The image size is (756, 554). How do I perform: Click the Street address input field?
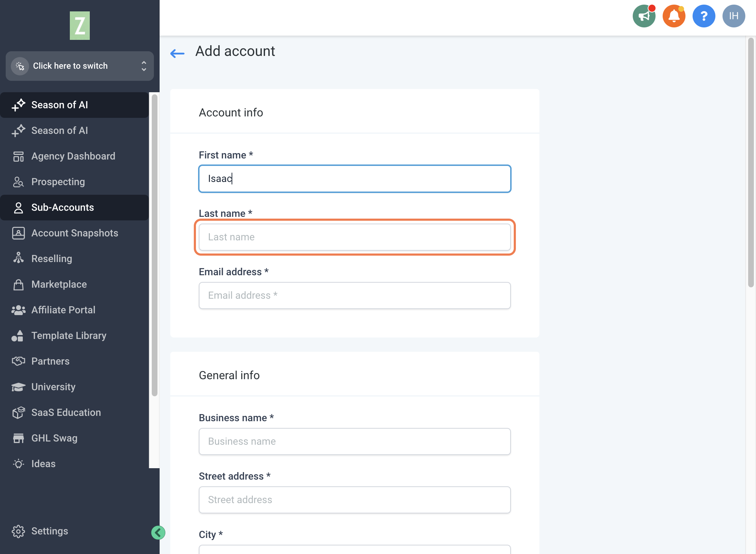355,500
